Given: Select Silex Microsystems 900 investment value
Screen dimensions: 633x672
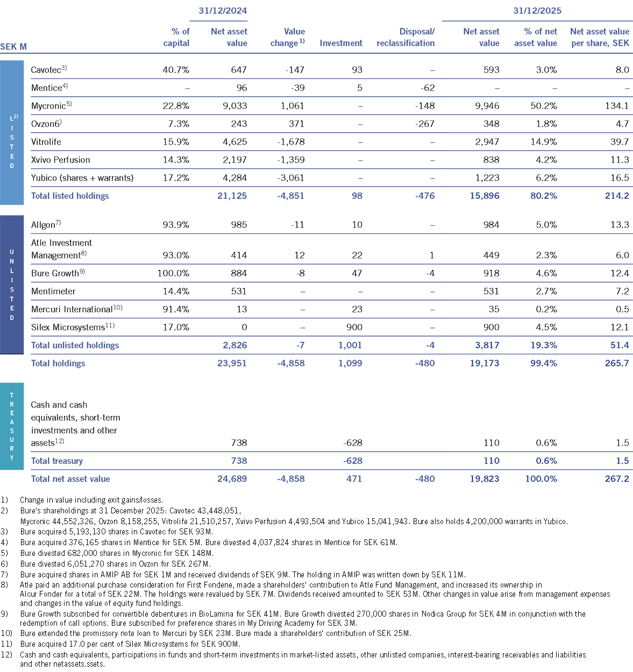Looking at the screenshot, I should [x=354, y=327].
